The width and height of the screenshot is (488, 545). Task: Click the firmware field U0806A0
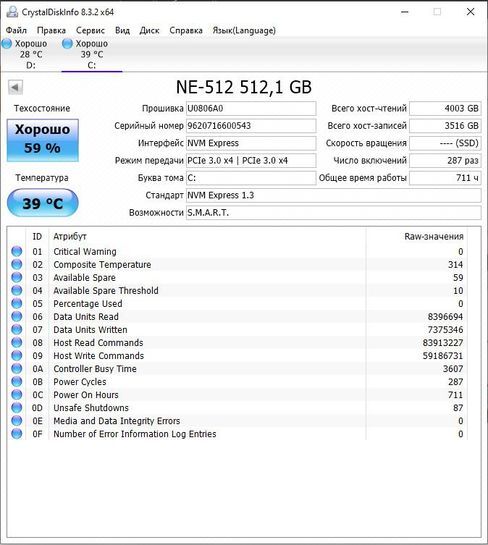click(251, 108)
